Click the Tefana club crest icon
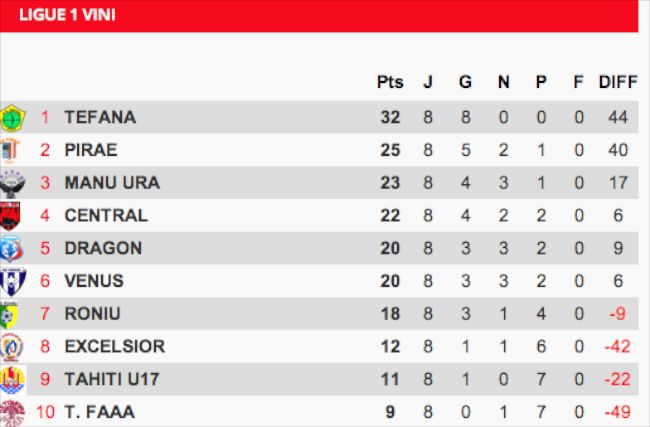 tap(12, 118)
